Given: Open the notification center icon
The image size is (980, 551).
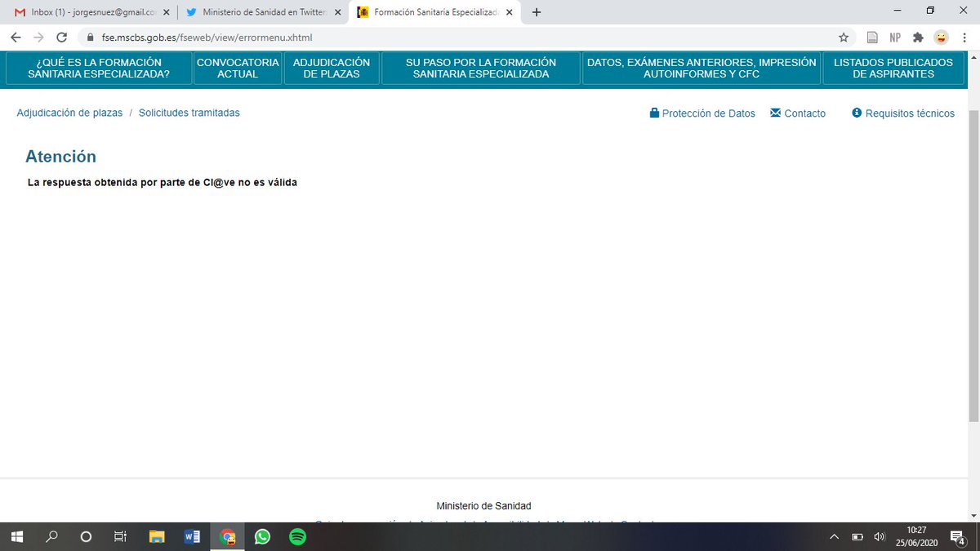Looking at the screenshot, I should pos(958,537).
